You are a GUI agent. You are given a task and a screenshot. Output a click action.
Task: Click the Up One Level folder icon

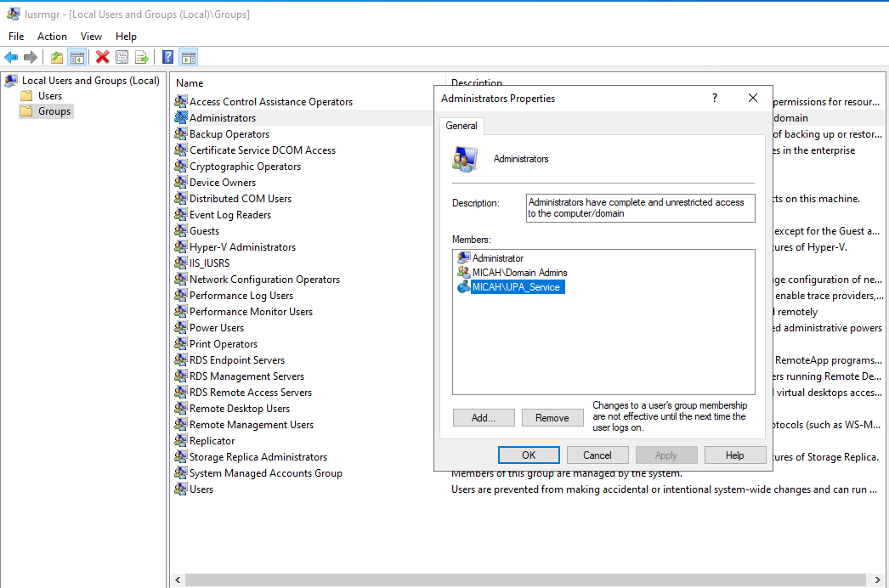(57, 57)
